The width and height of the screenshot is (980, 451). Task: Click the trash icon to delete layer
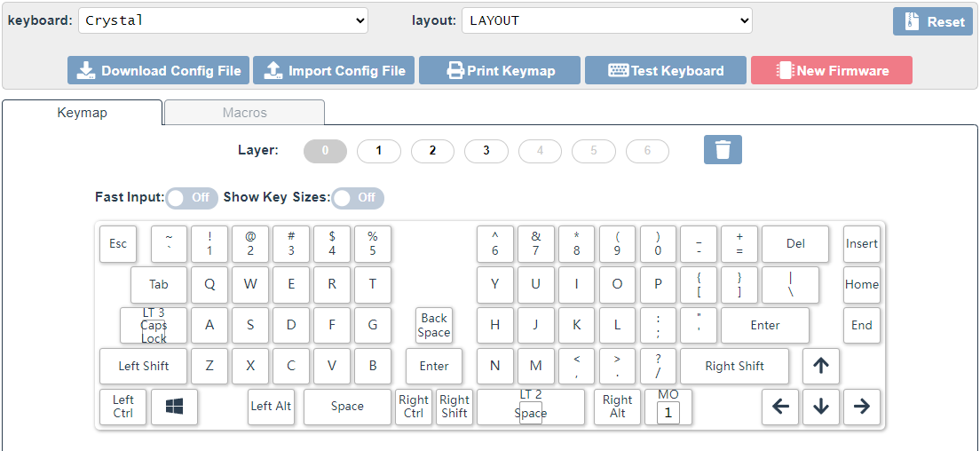tap(723, 150)
